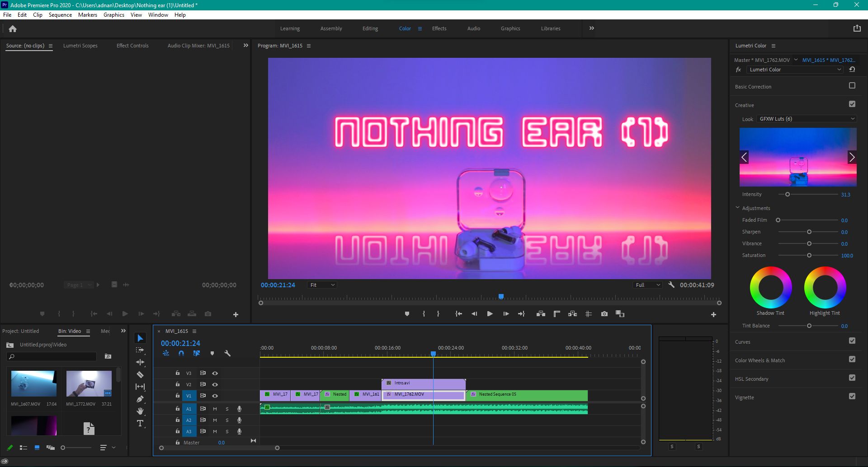Show next Look preview arrow
868x467 pixels.
tap(852, 157)
